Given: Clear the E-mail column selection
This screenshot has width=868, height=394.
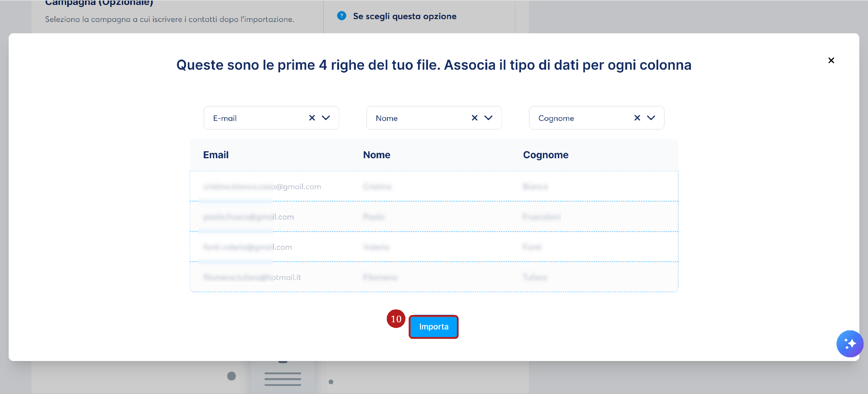Looking at the screenshot, I should pyautogui.click(x=312, y=118).
